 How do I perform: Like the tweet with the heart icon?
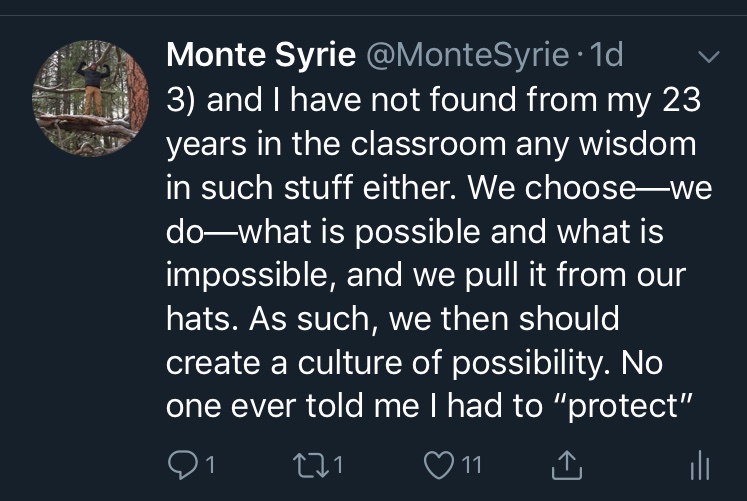pyautogui.click(x=439, y=463)
